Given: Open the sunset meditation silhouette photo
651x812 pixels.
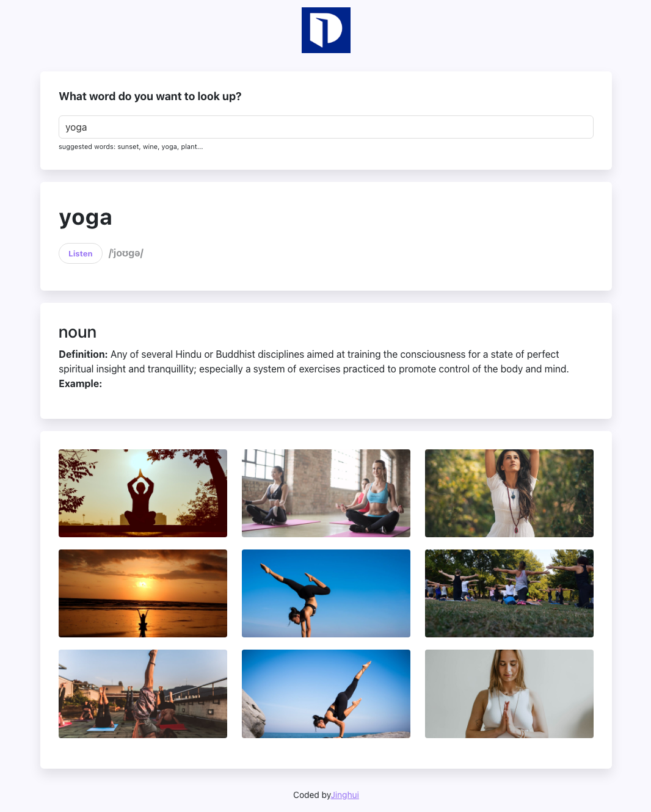Looking at the screenshot, I should [143, 493].
